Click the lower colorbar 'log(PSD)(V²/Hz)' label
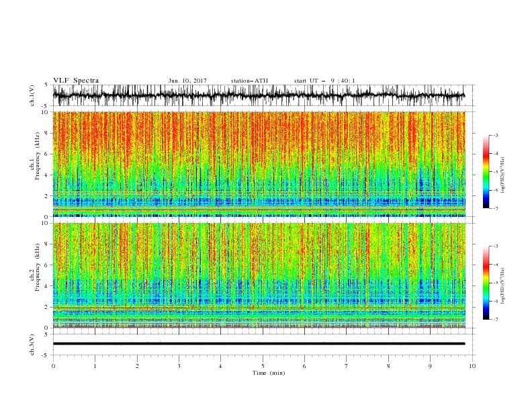The width and height of the screenshot is (532, 411). pyautogui.click(x=503, y=285)
